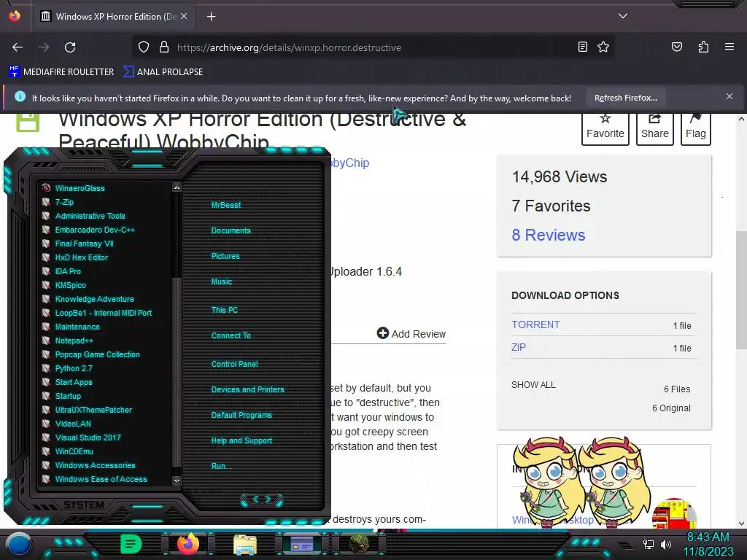This screenshot has width=747, height=560.
Task: Bookmark this page with the star icon
Action: point(603,47)
